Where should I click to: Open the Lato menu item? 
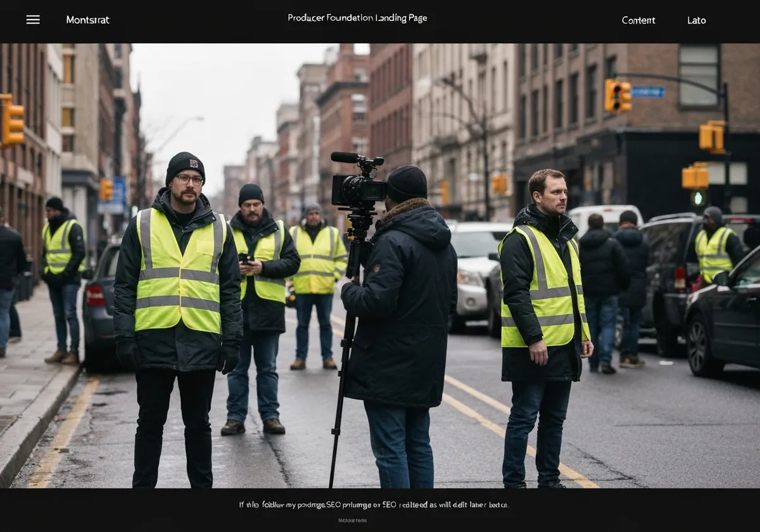pos(697,20)
